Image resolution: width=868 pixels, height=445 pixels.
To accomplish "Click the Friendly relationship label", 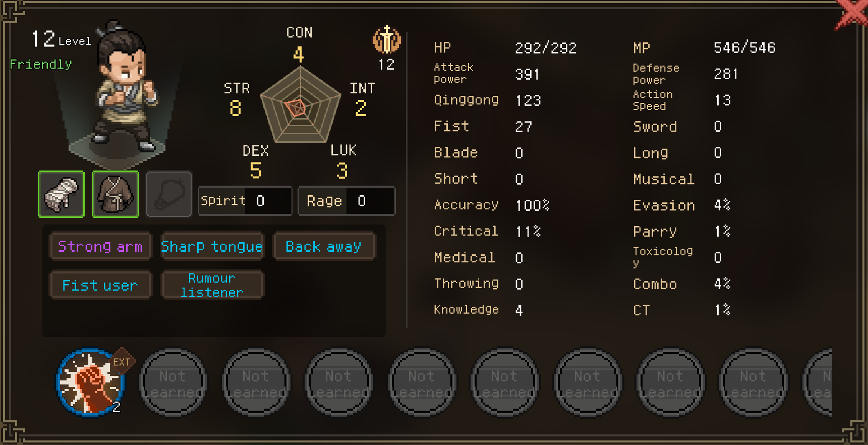I will click(41, 64).
